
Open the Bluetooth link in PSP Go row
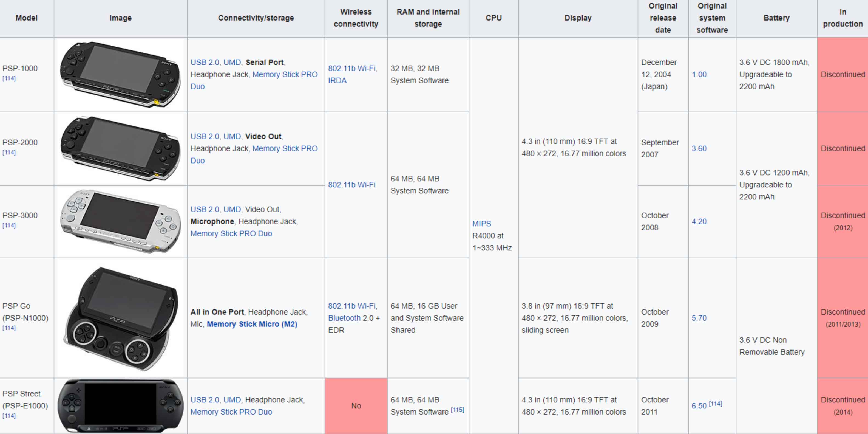click(344, 318)
